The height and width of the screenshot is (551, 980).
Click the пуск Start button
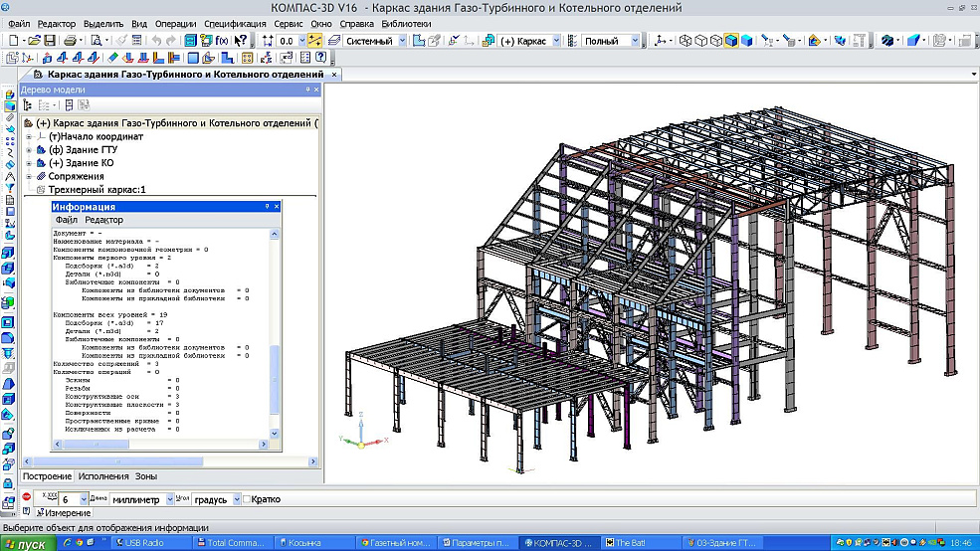coord(27,544)
